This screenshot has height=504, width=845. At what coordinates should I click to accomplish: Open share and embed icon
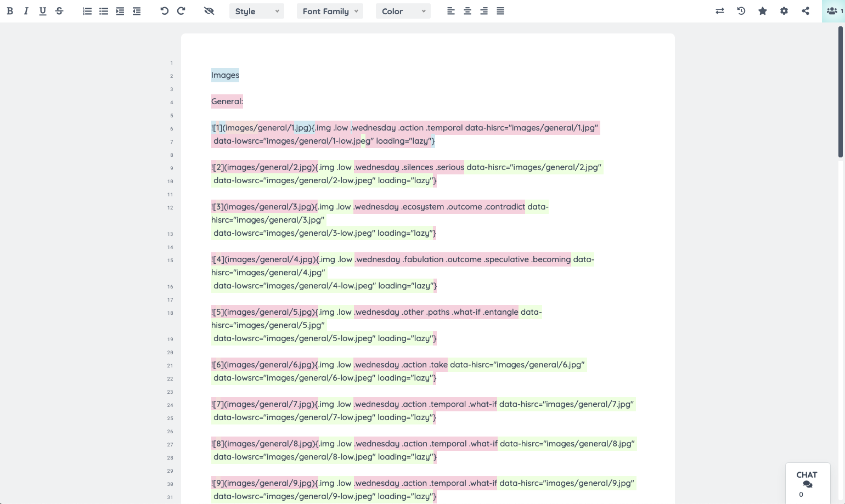pos(805,11)
